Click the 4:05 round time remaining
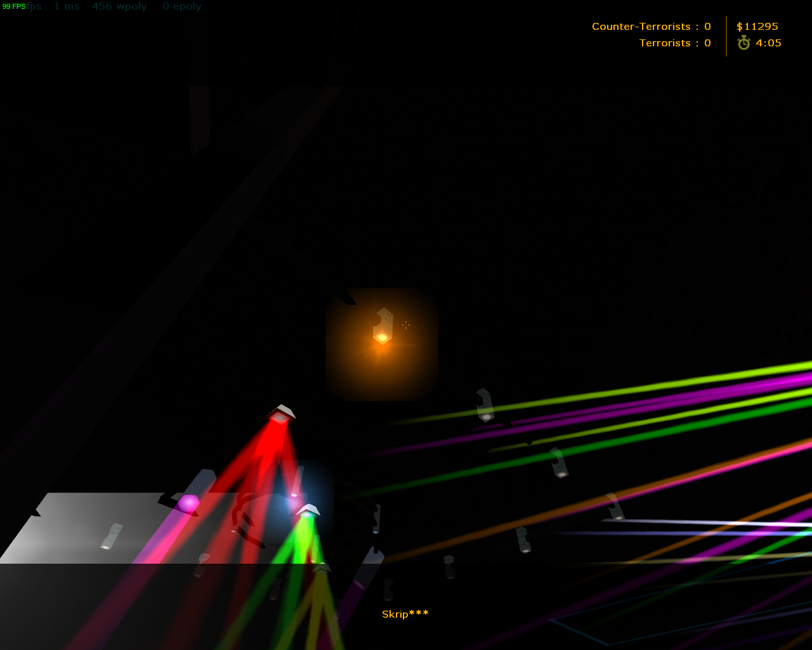812x650 pixels. pos(768,43)
